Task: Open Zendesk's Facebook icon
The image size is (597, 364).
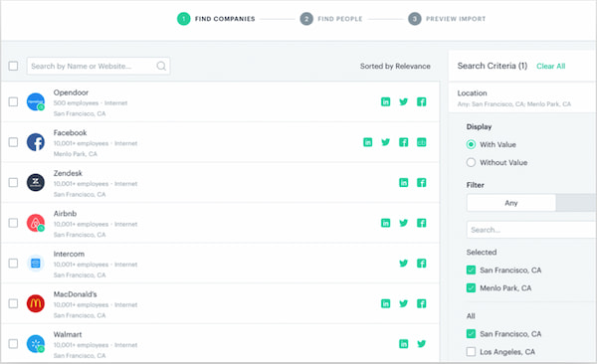Action: [x=421, y=182]
